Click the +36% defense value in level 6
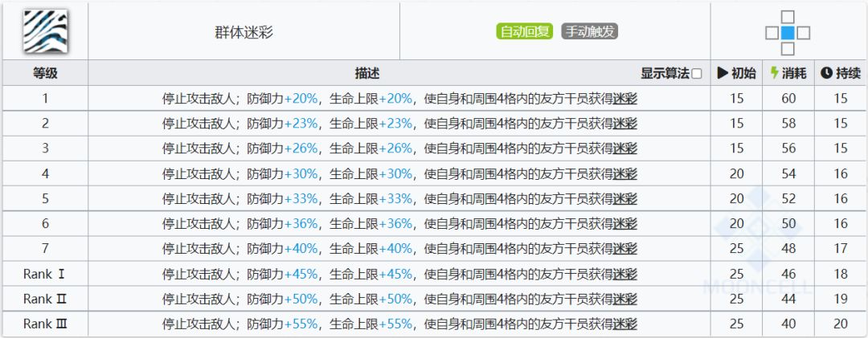 [301, 224]
